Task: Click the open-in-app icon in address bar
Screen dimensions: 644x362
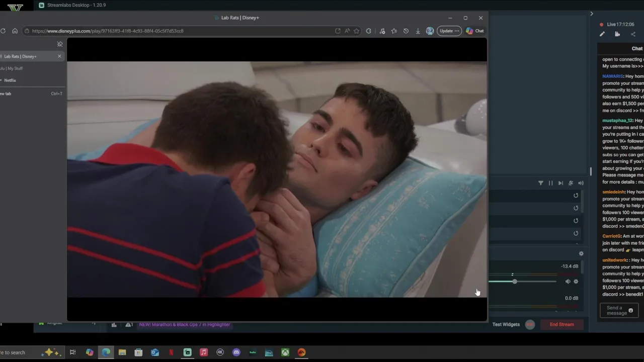Action: pyautogui.click(x=338, y=31)
